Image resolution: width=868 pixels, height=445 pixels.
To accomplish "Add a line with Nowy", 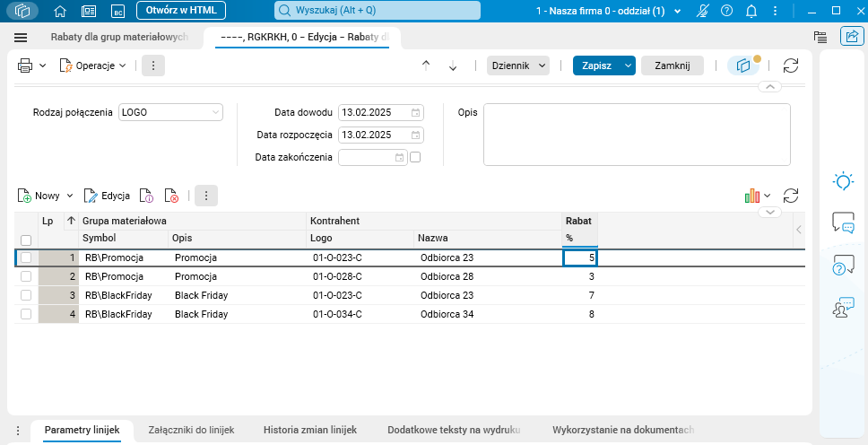I will (x=39, y=196).
